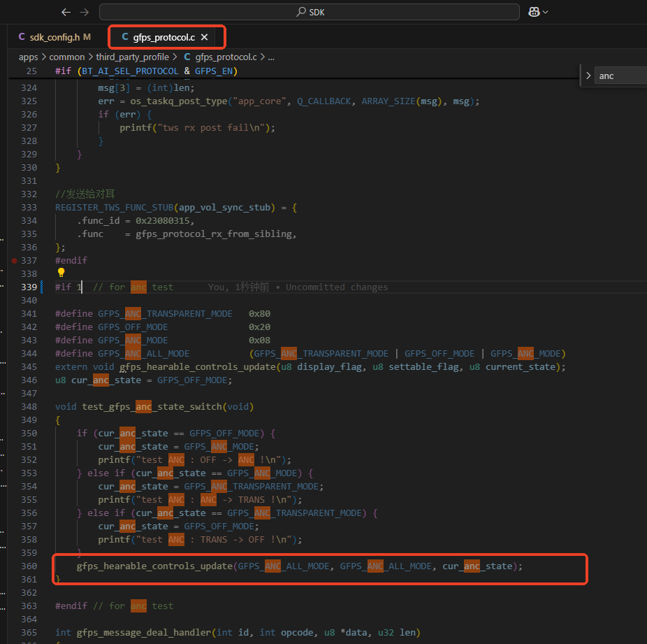
Task: Click 'os_taskq_post_type' call on line 325
Action: [179, 101]
